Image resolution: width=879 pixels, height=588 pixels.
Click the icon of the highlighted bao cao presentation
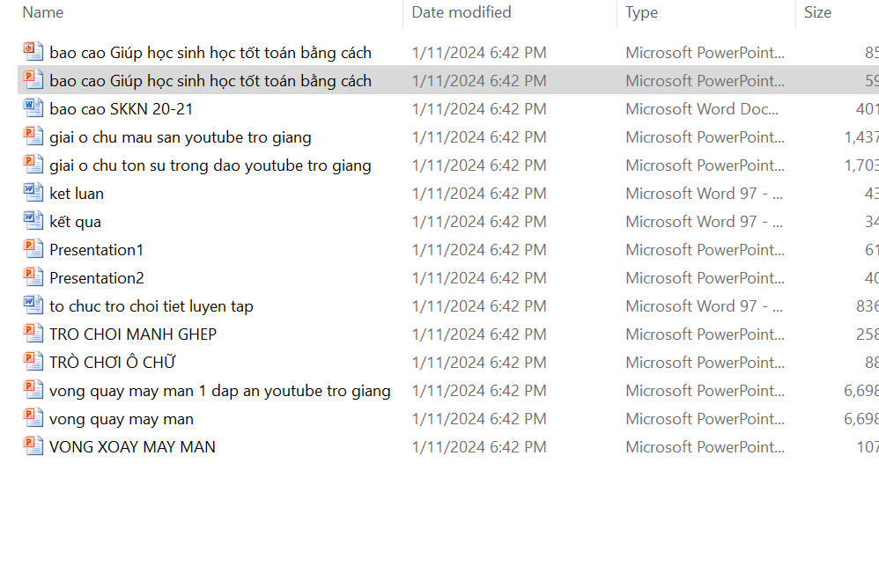point(33,80)
